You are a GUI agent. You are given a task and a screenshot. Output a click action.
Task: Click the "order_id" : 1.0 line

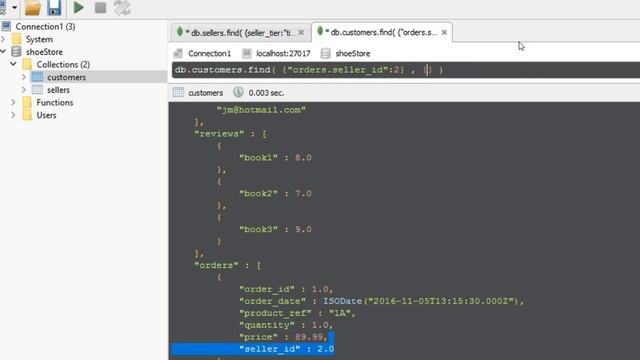pyautogui.click(x=286, y=289)
